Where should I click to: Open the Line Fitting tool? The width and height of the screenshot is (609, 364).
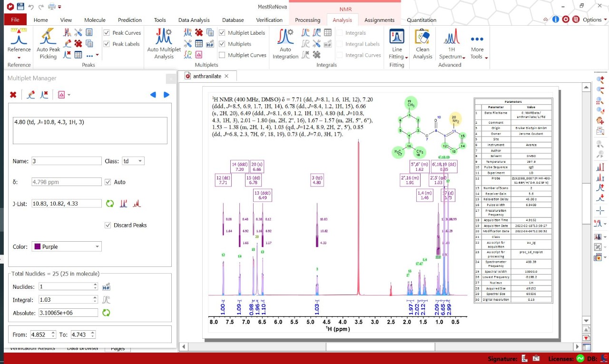(396, 45)
